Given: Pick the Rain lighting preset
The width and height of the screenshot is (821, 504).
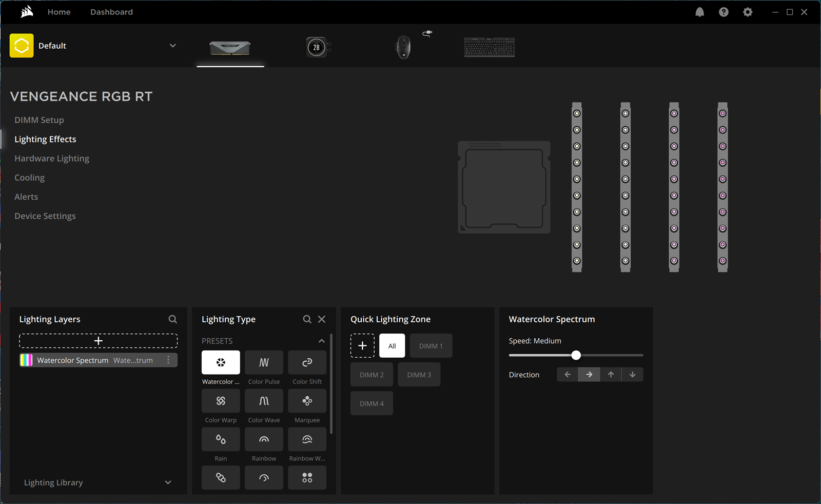Looking at the screenshot, I should point(221,439).
